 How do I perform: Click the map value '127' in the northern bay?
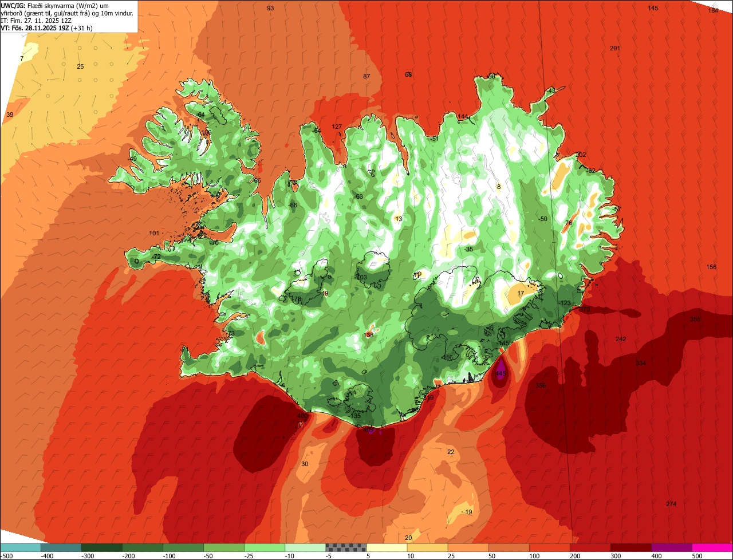pos(337,127)
